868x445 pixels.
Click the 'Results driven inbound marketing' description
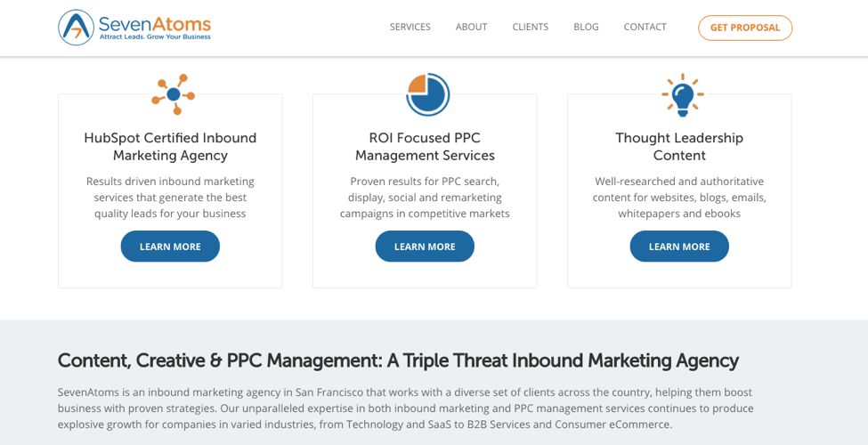[170, 198]
